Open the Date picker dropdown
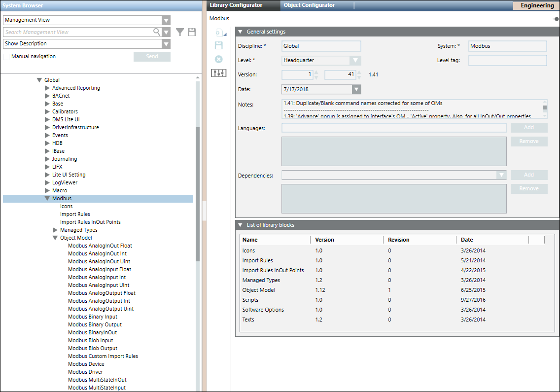Screen dimensions: 560x392 click(356, 89)
